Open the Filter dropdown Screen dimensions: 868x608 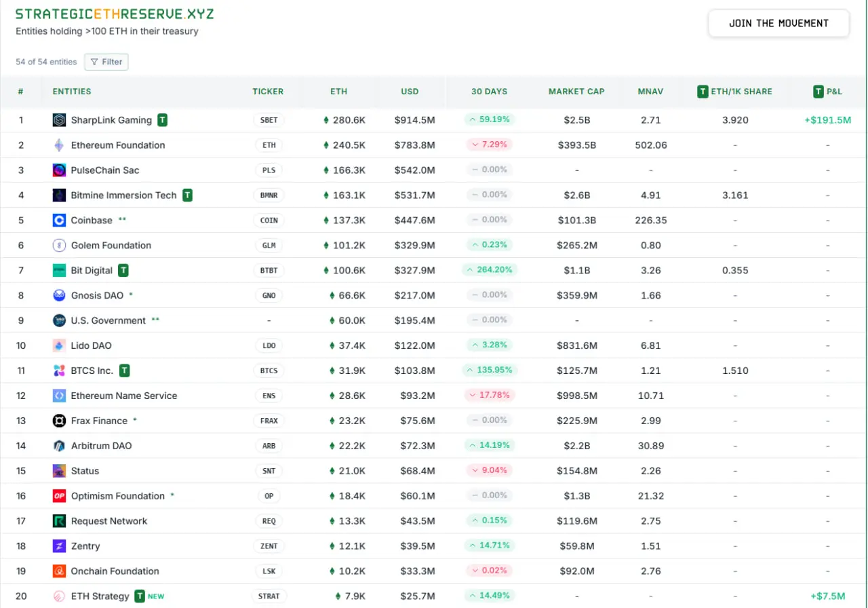(x=106, y=62)
